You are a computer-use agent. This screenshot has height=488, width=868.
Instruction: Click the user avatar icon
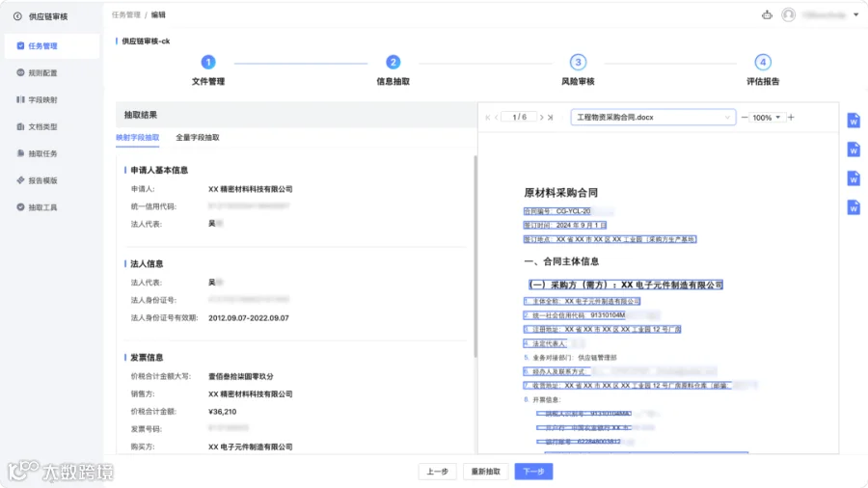click(788, 14)
